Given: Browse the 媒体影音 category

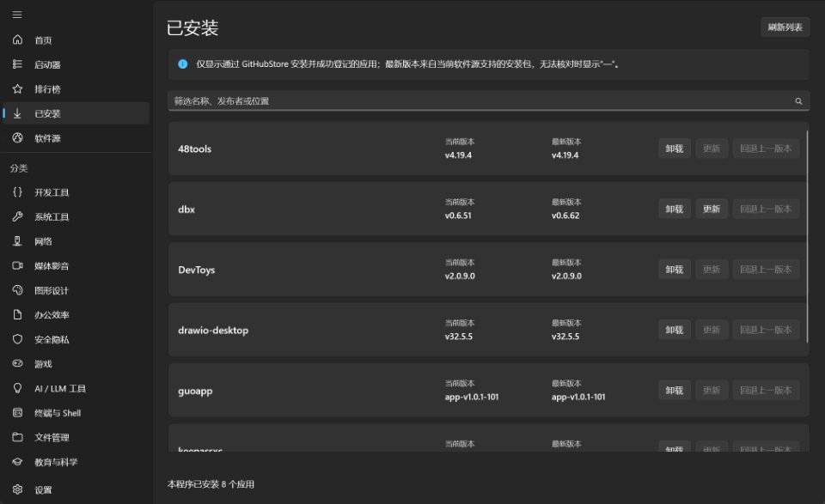Looking at the screenshot, I should click(x=76, y=266).
